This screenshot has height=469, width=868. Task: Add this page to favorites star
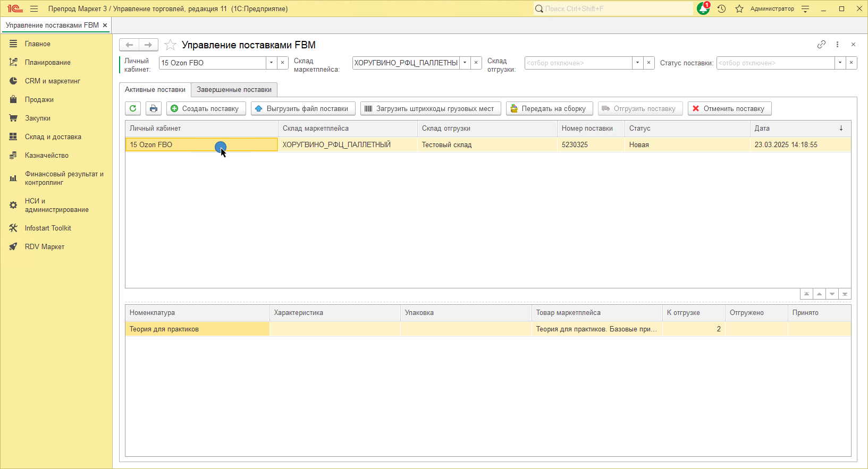(170, 45)
